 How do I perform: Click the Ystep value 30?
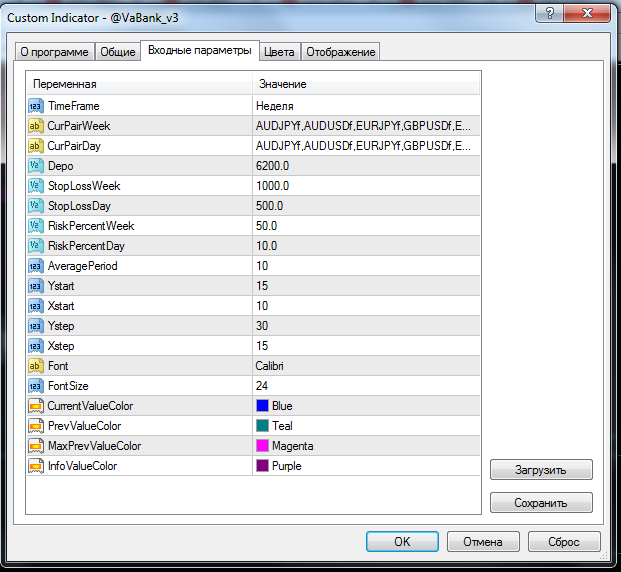pyautogui.click(x=262, y=326)
